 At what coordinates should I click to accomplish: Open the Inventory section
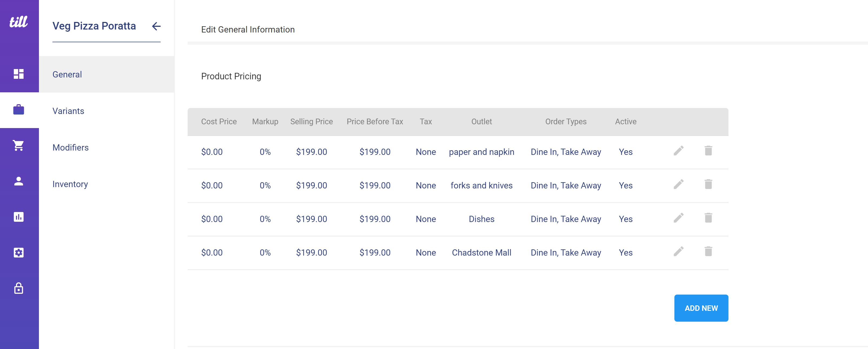[107, 184]
